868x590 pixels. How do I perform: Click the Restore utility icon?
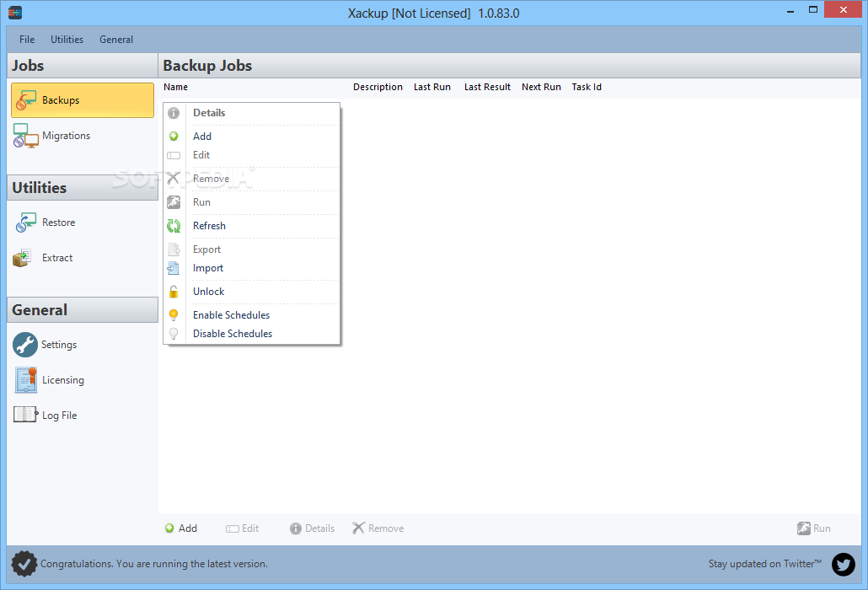(x=25, y=223)
